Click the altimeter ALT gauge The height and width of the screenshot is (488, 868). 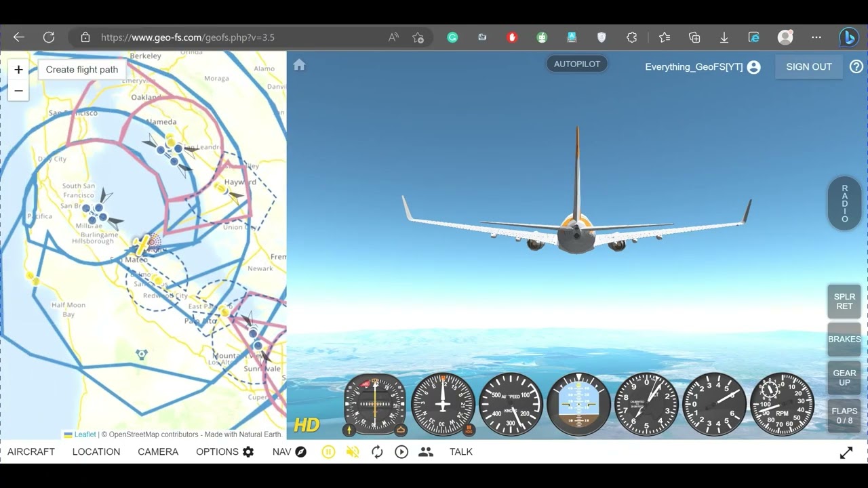pos(646,405)
